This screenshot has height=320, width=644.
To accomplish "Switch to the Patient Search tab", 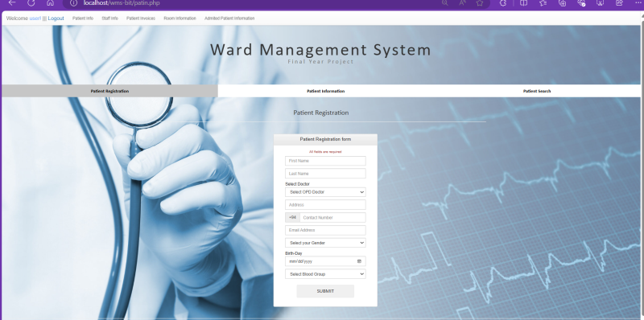I will [x=537, y=91].
